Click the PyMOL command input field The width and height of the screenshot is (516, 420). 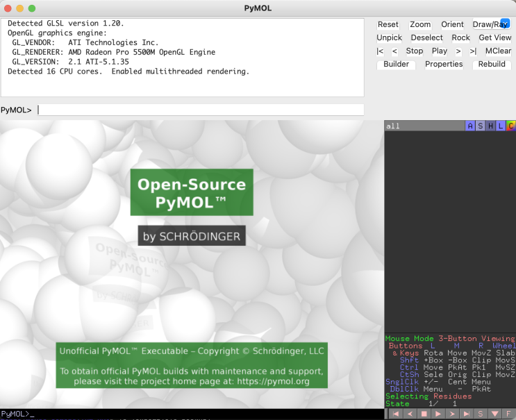tap(200, 110)
